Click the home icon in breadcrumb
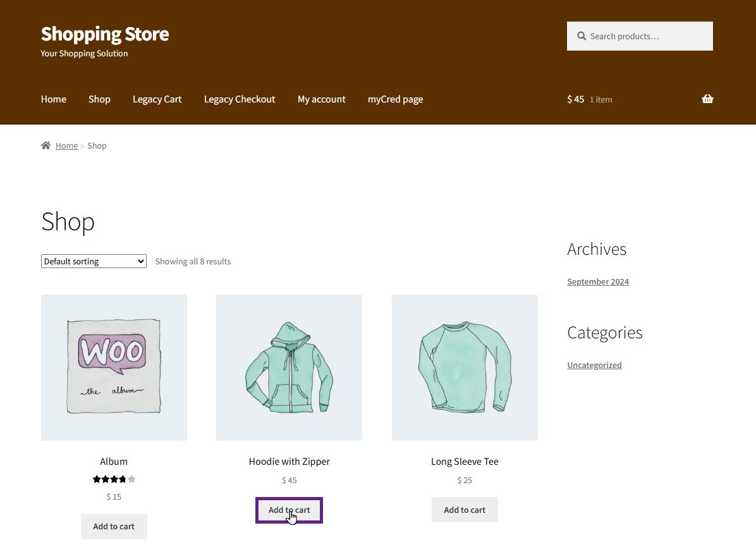Screen dimensions: 756x547 (46, 145)
